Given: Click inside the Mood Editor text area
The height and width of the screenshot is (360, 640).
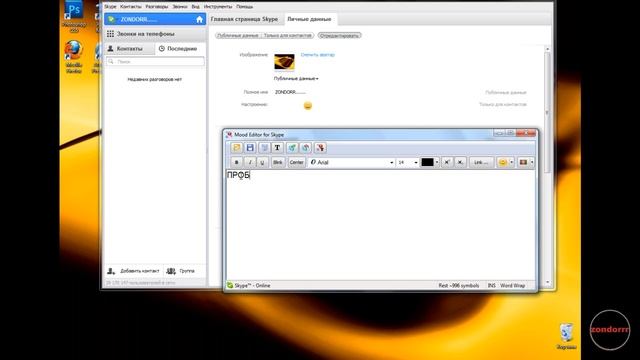Looking at the screenshot, I should [380, 224].
